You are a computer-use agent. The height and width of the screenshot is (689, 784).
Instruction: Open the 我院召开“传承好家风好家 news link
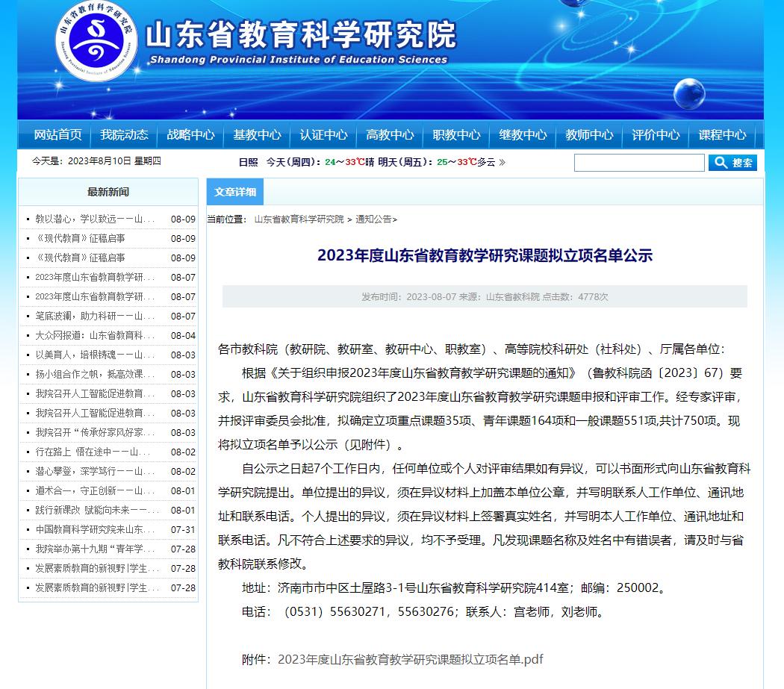click(x=95, y=432)
